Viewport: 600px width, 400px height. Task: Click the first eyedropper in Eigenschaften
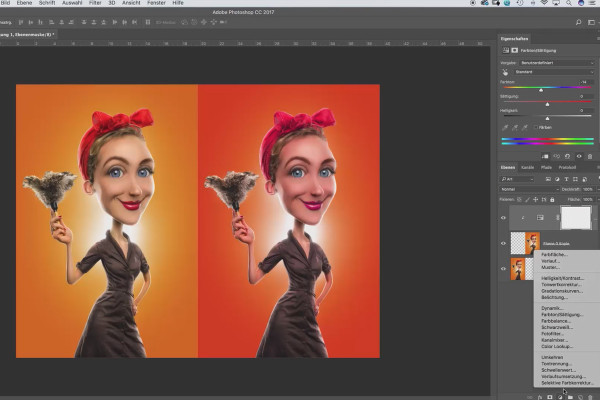pyautogui.click(x=505, y=127)
